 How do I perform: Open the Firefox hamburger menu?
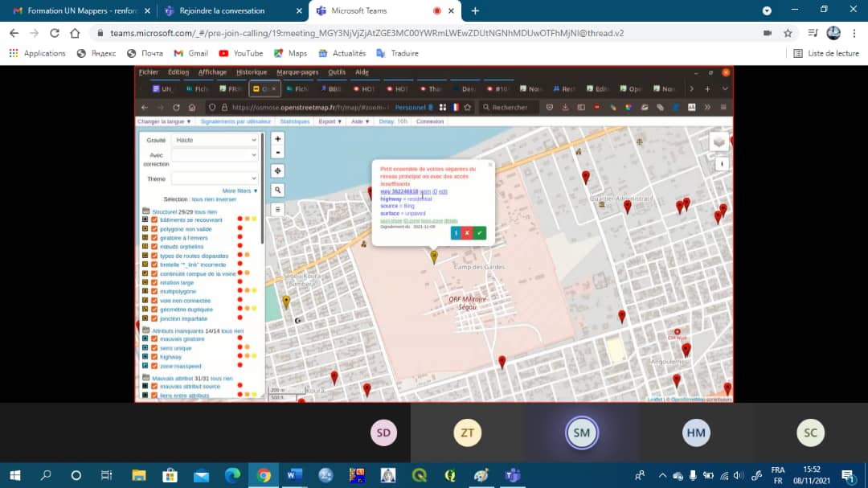[723, 108]
